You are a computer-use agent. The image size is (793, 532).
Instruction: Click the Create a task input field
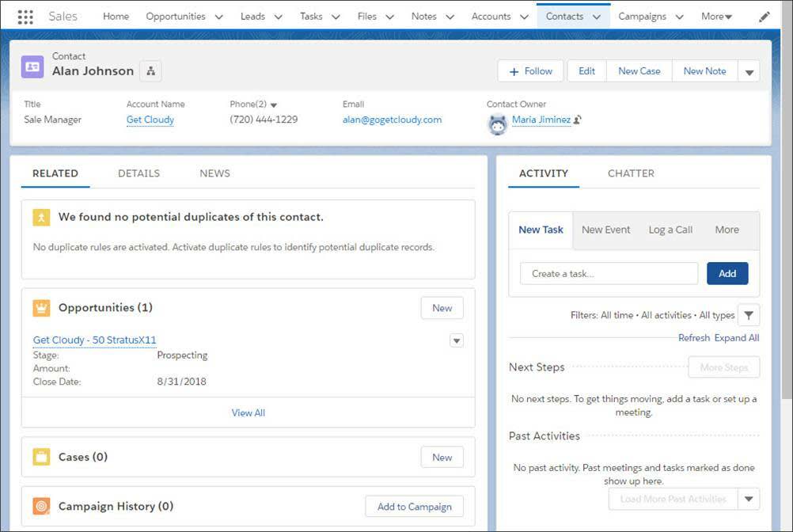[x=609, y=273]
